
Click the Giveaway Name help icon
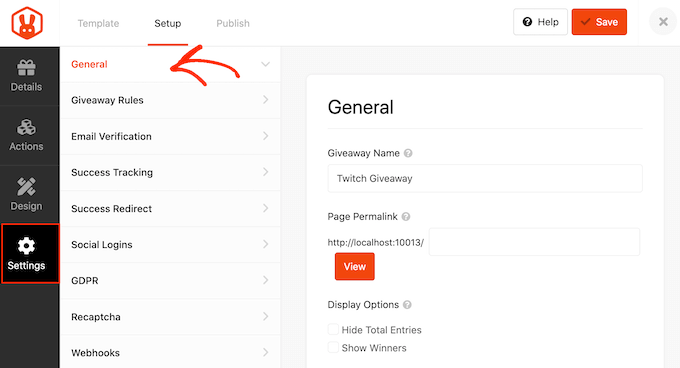[x=408, y=153]
